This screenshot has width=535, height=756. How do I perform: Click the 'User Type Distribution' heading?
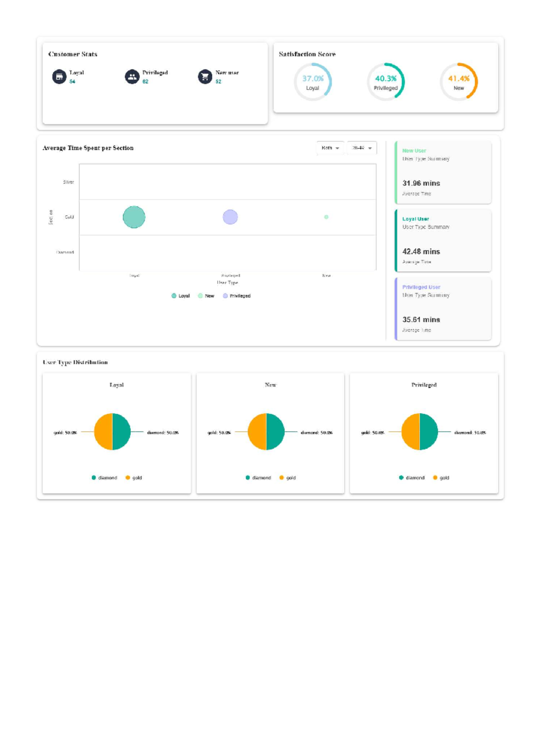75,362
